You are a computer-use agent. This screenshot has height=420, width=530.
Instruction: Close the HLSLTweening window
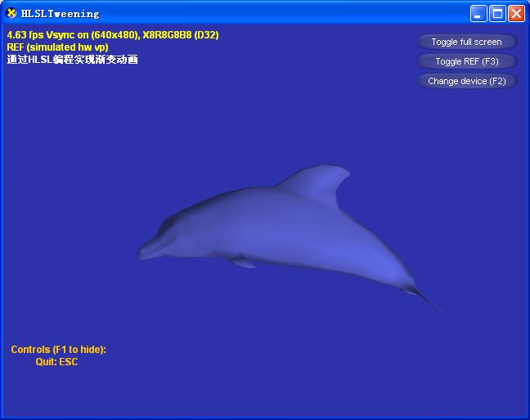point(516,14)
